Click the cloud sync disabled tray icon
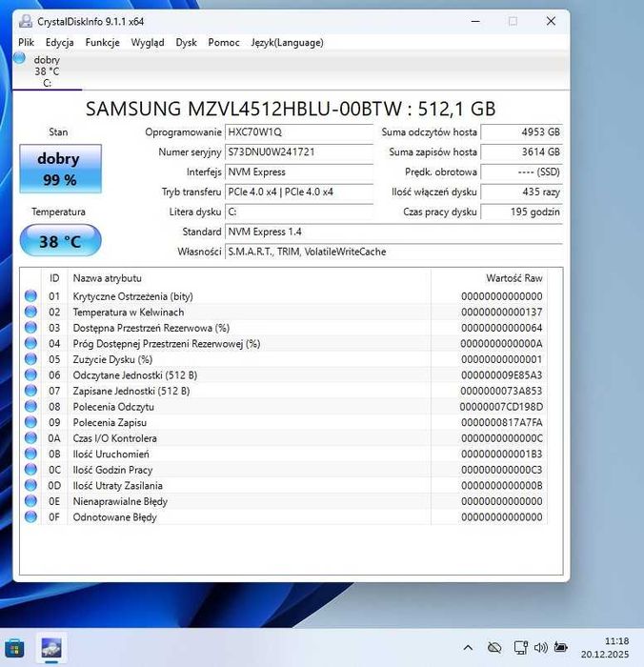 [x=494, y=648]
